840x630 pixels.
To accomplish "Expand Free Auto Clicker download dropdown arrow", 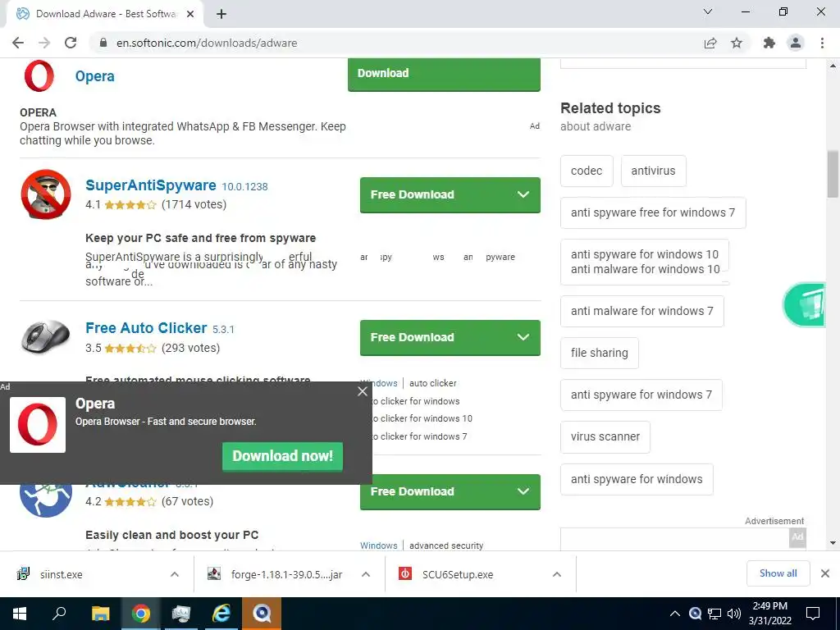I will click(x=523, y=337).
